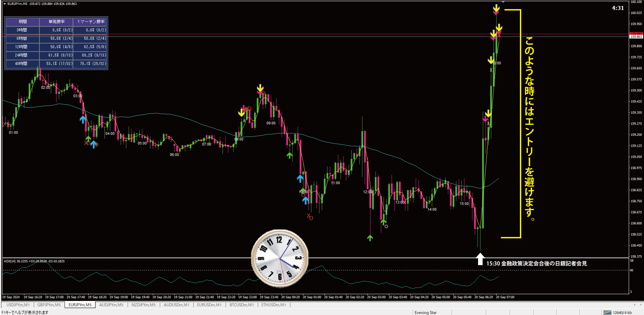Click the analog clock widget on chart
Viewport: 644px width, 315px height.
click(x=280, y=258)
